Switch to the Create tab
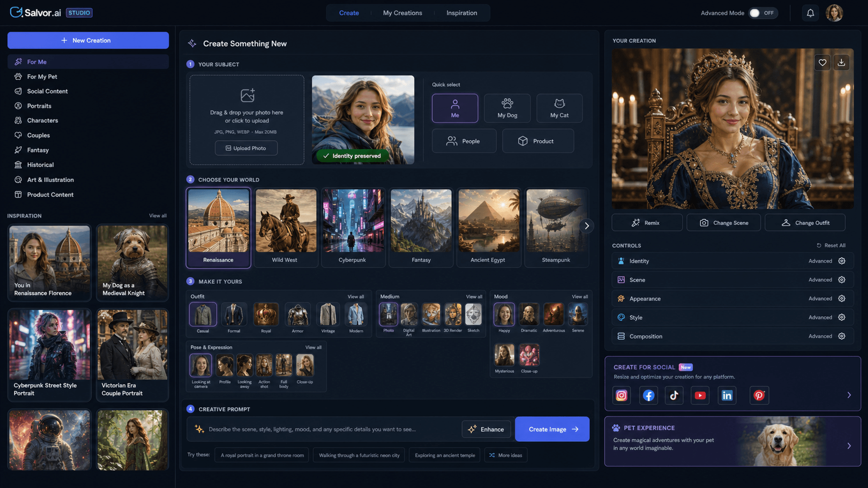The height and width of the screenshot is (488, 868). click(x=349, y=13)
